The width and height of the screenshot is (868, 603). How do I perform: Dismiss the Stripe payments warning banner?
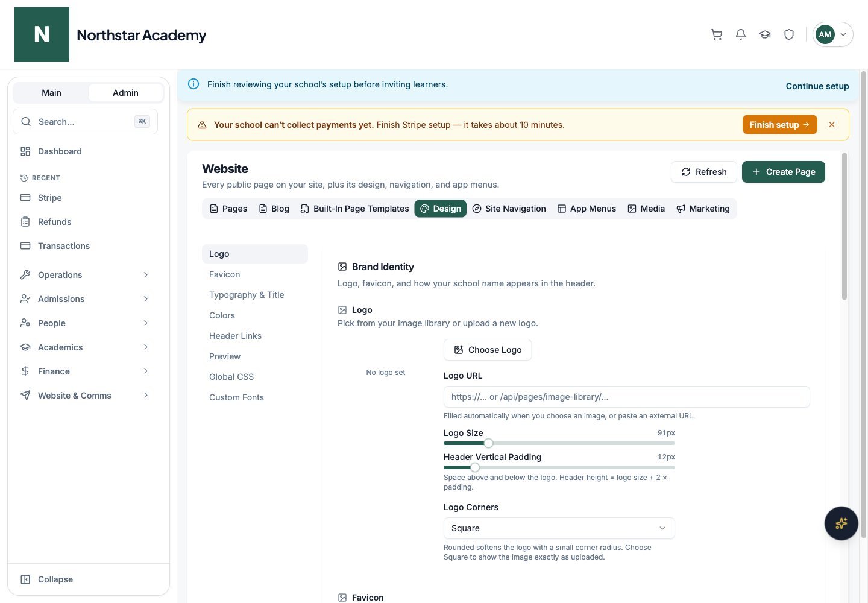832,125
